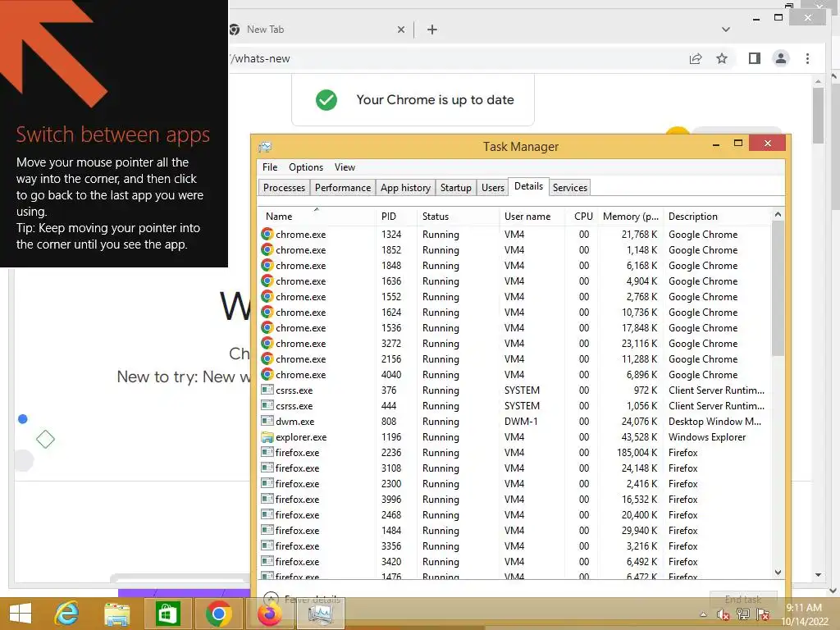
Task: Select the explorer.exe process row
Action: click(x=515, y=437)
